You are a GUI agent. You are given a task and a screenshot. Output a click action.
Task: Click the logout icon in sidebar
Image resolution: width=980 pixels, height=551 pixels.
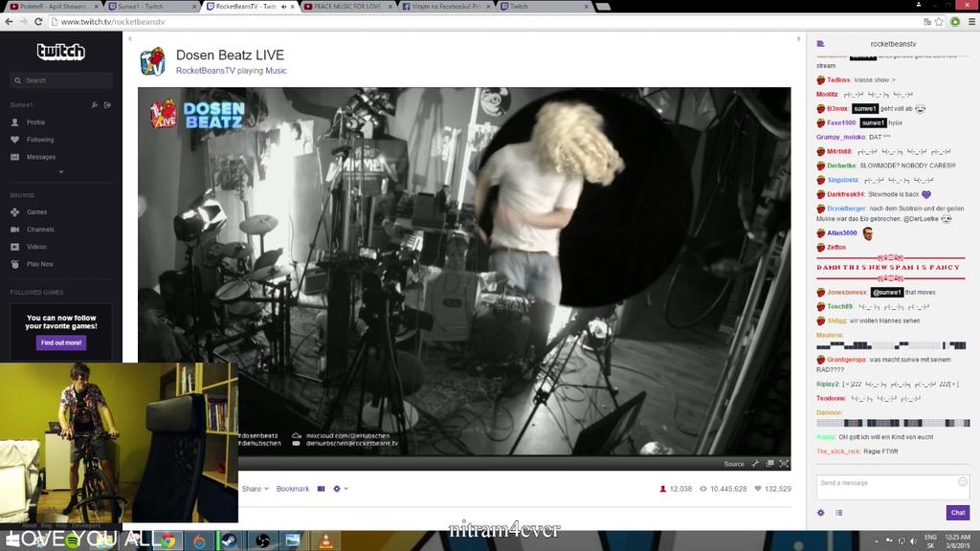(107, 105)
